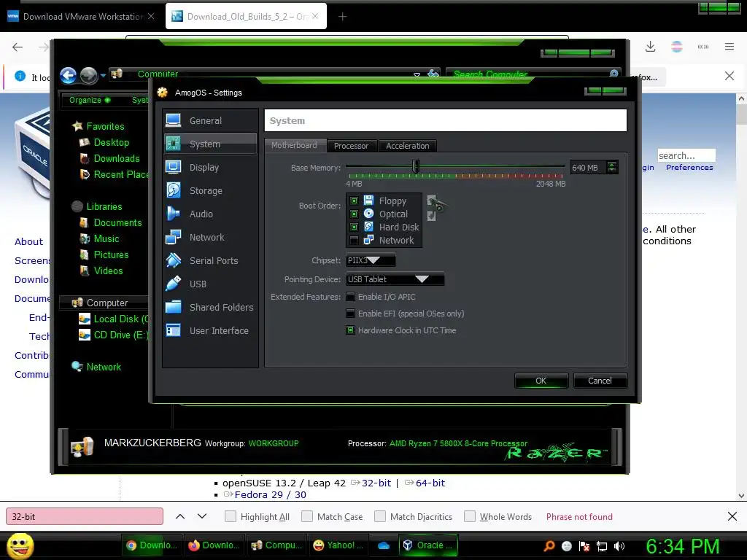747x560 pixels.
Task: Toggle Whole Words in find bar
Action: (x=469, y=516)
